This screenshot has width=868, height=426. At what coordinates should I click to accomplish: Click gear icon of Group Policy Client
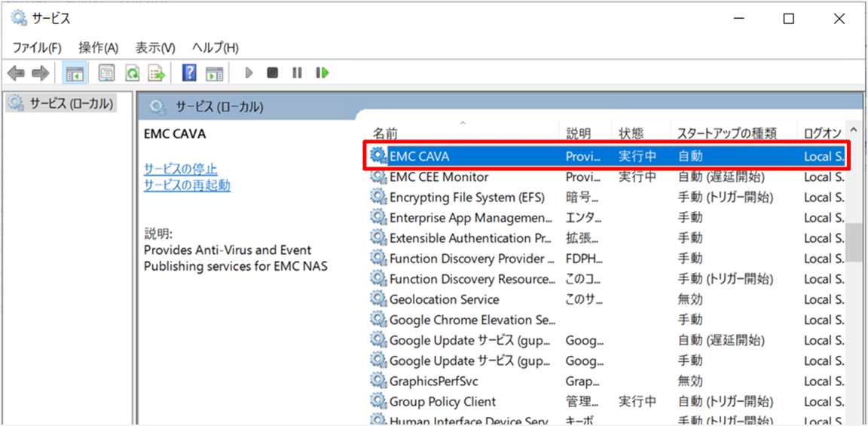(x=378, y=402)
